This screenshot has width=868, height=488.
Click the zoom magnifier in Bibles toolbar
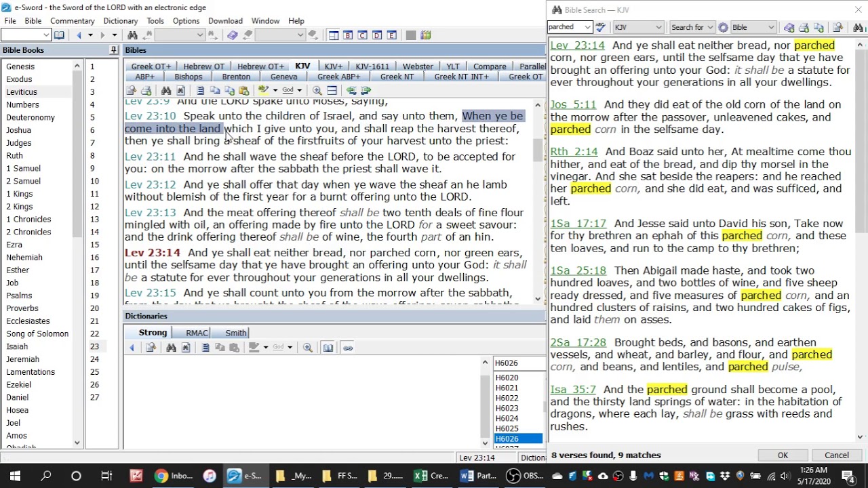[317, 91]
